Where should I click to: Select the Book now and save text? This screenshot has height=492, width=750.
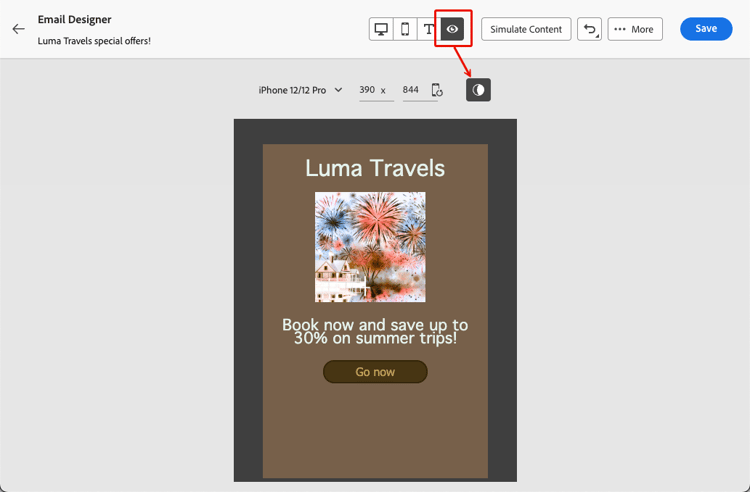pos(375,331)
